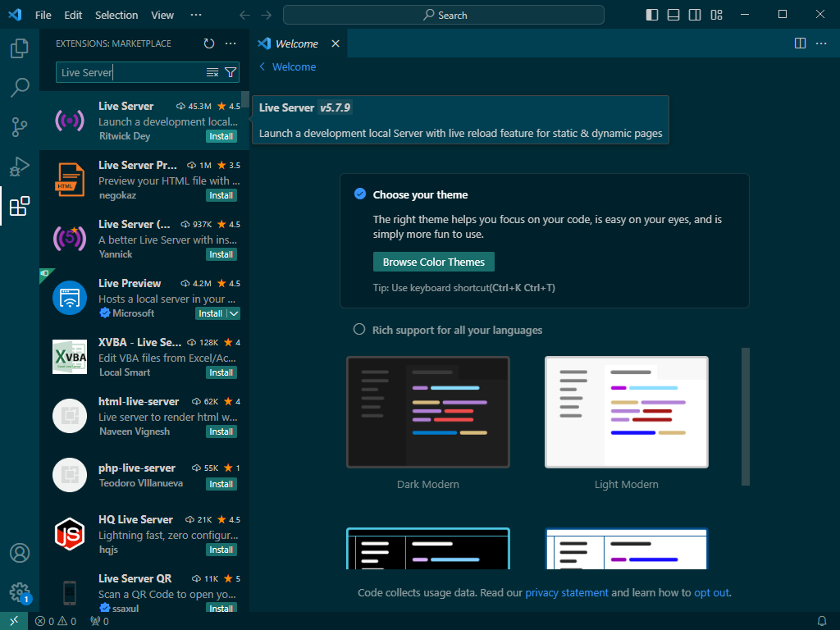This screenshot has height=630, width=840.
Task: Toggle the secondary side bar layout icon
Action: point(695,15)
